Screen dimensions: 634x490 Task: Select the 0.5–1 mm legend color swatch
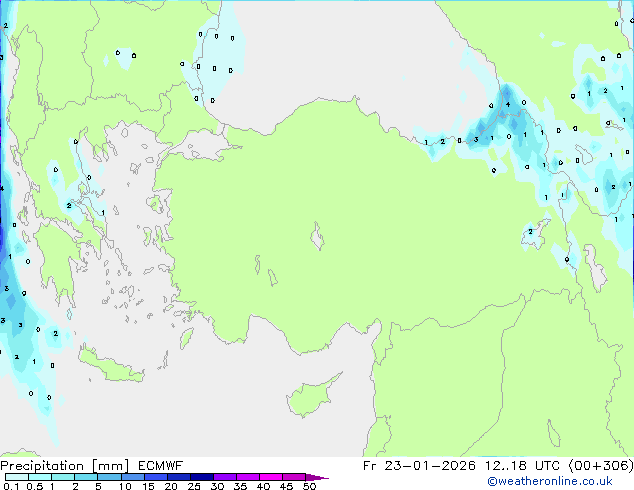click(40, 477)
